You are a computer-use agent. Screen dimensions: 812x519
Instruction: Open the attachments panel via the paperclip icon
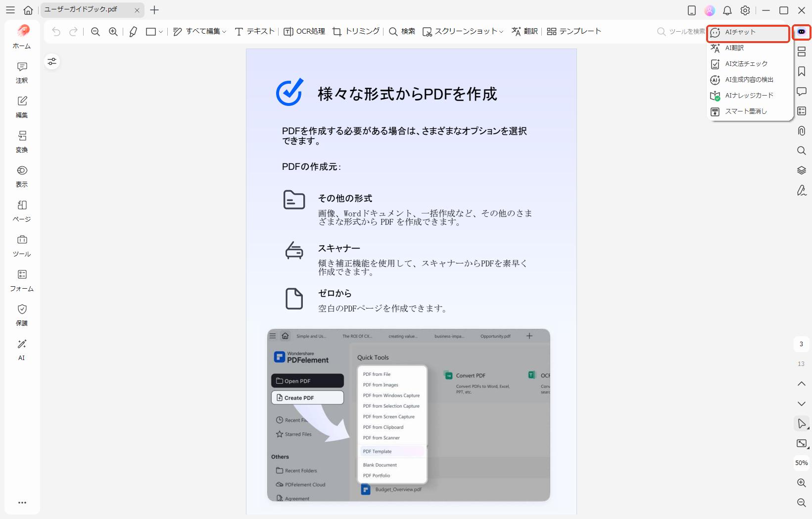(x=802, y=131)
